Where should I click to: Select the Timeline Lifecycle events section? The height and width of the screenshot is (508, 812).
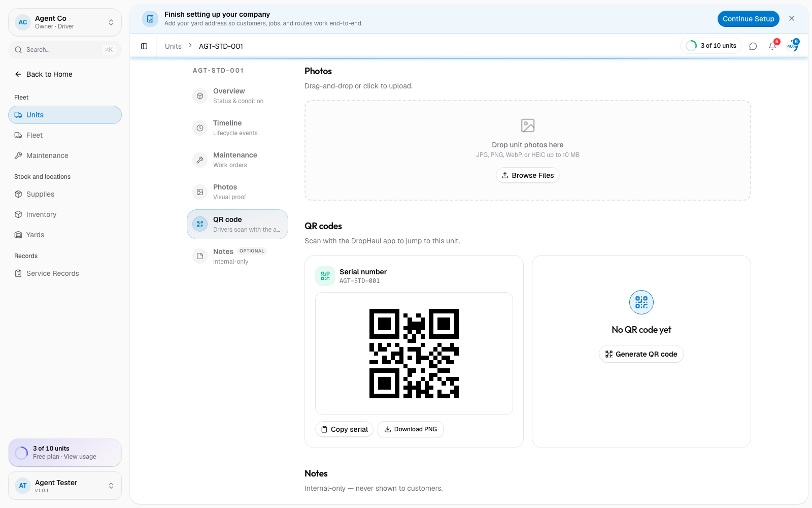(238, 128)
